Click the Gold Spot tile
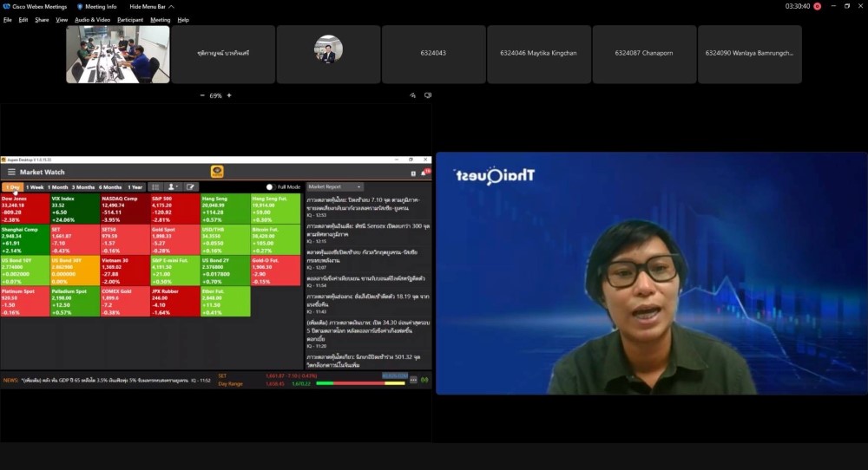This screenshot has height=470, width=868. click(175, 239)
